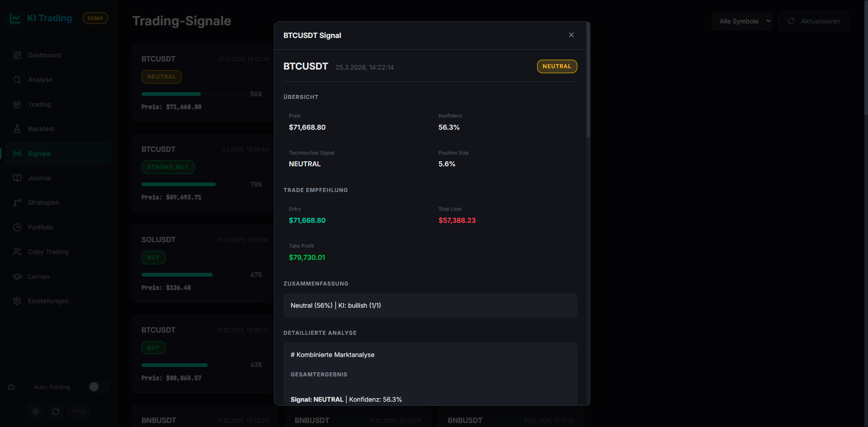This screenshot has height=427, width=868.
Task: Go to Copy Trading page
Action: (48, 252)
